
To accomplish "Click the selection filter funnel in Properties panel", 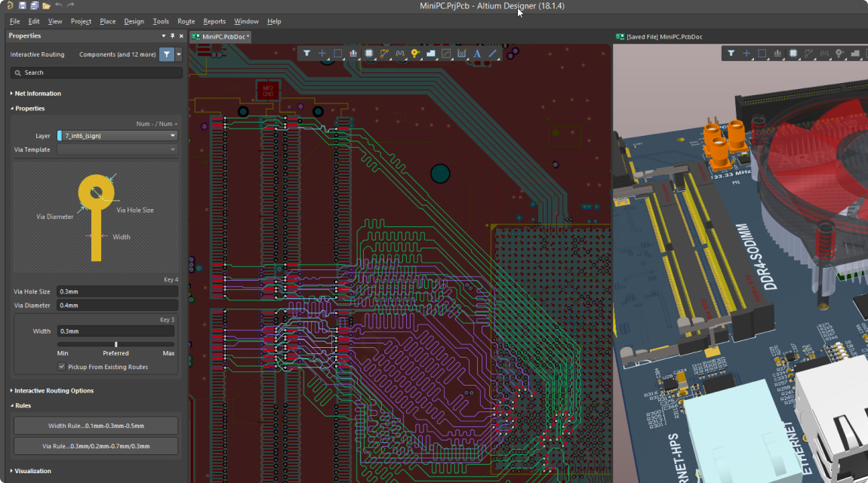I will (167, 54).
